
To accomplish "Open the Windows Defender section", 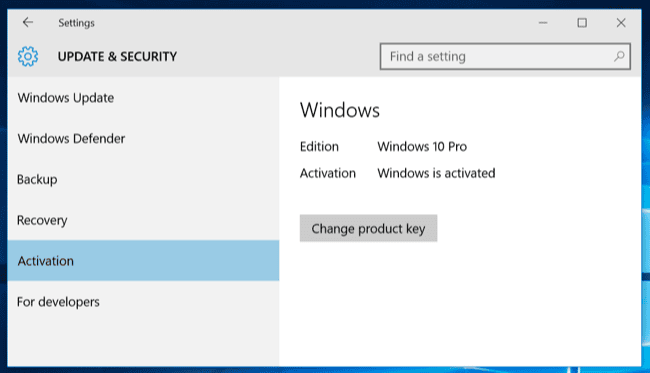I will [x=143, y=138].
